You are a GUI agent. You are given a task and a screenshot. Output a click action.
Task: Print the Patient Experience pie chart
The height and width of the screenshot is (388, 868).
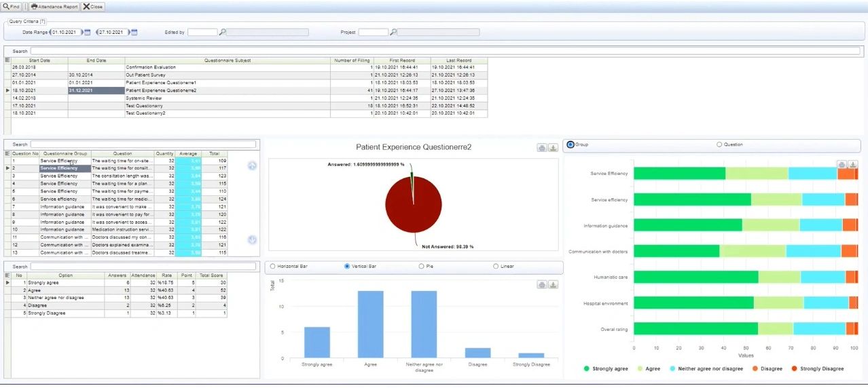[541, 148]
